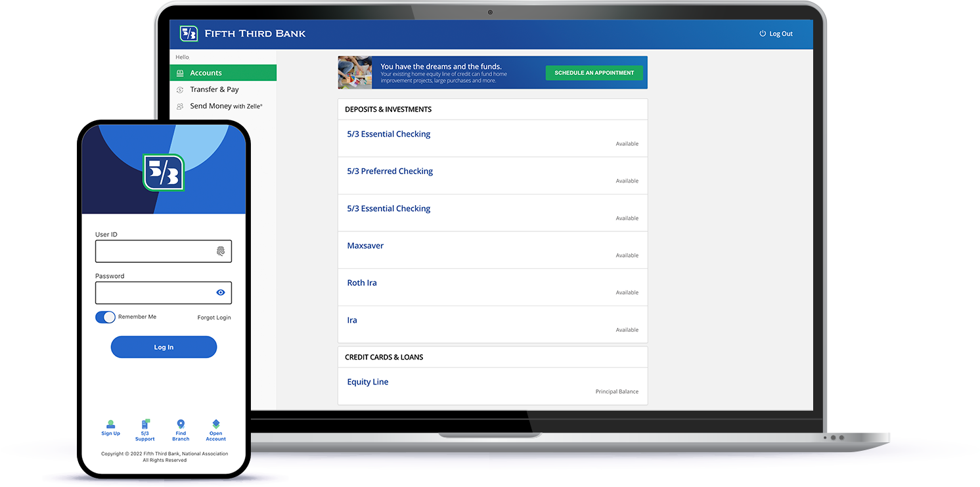The width and height of the screenshot is (980, 487).
Task: Open the Roth Ira account details
Action: coord(362,283)
